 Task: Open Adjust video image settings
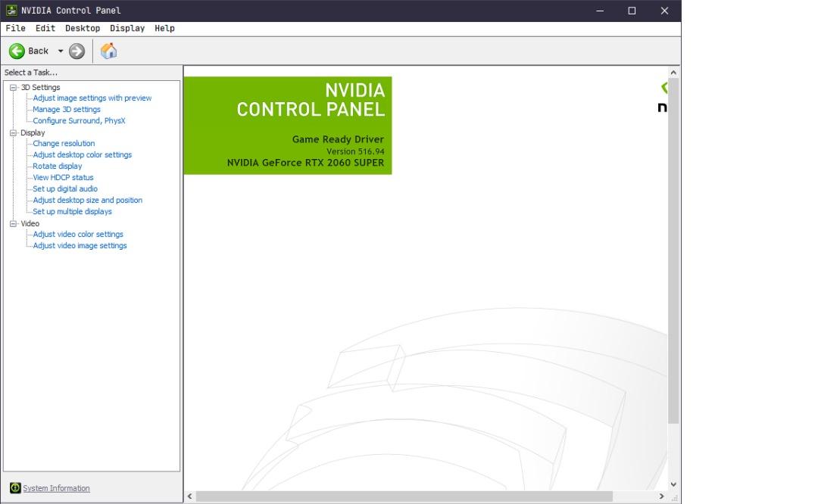click(80, 246)
